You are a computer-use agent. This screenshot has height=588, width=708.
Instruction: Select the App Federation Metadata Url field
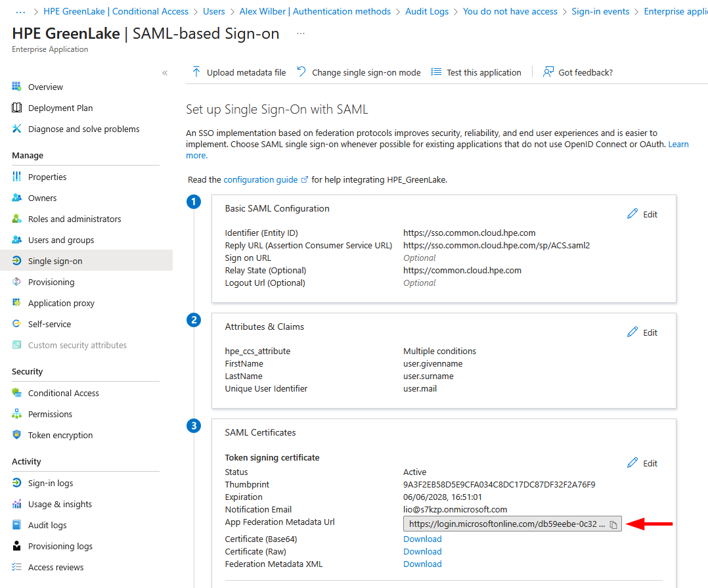[504, 524]
